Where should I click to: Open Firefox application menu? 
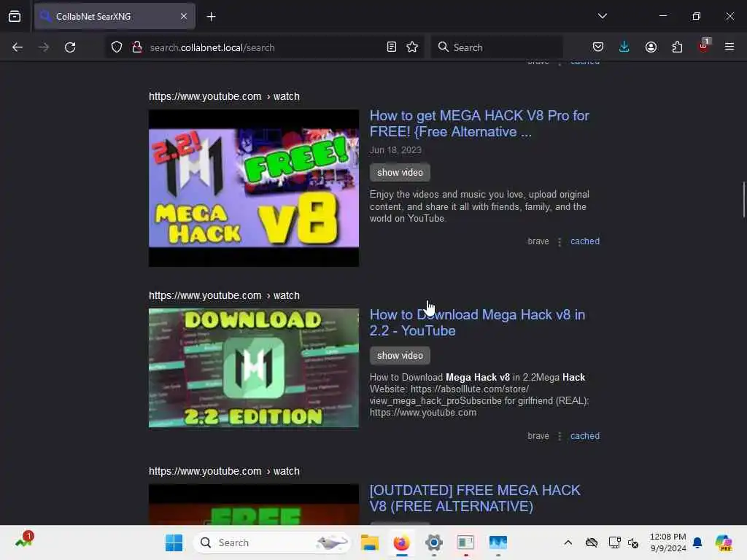(x=729, y=47)
